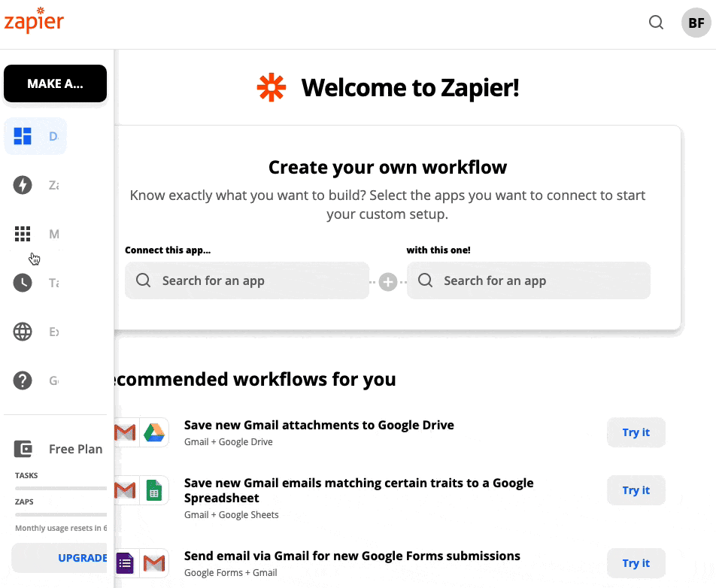Click the Free Plan wallet icon
The width and height of the screenshot is (716, 588).
point(23,449)
